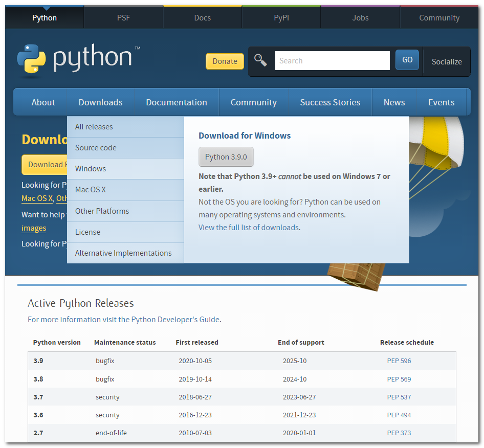The height and width of the screenshot is (448, 484).
Task: Open PEP 373 release schedule link
Action: 399,433
